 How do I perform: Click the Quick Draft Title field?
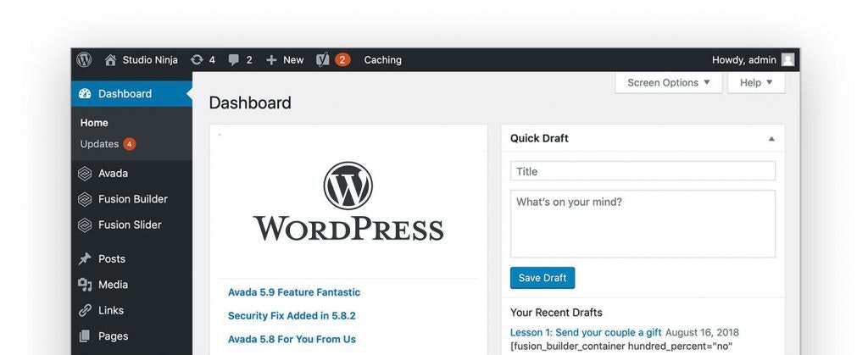(643, 171)
